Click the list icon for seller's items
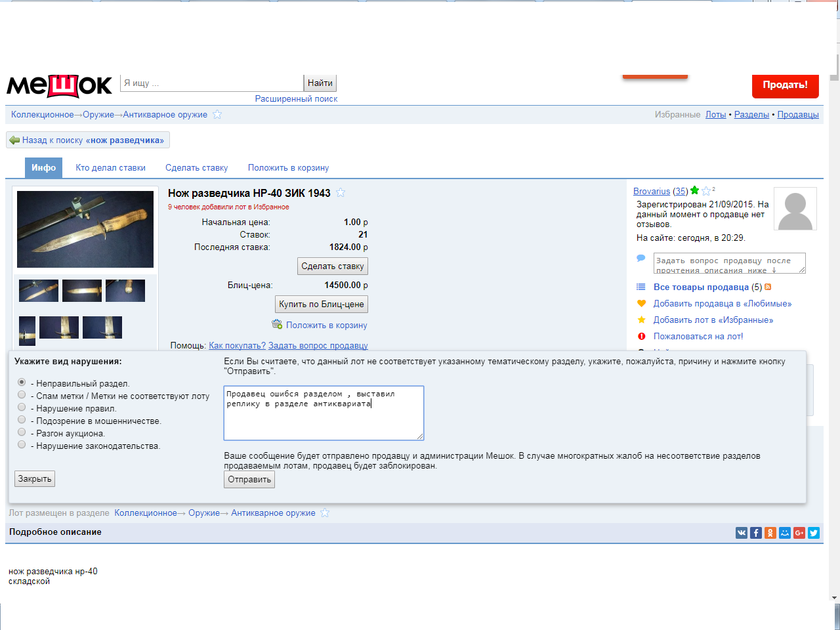Image resolution: width=840 pixels, height=630 pixels. (641, 287)
